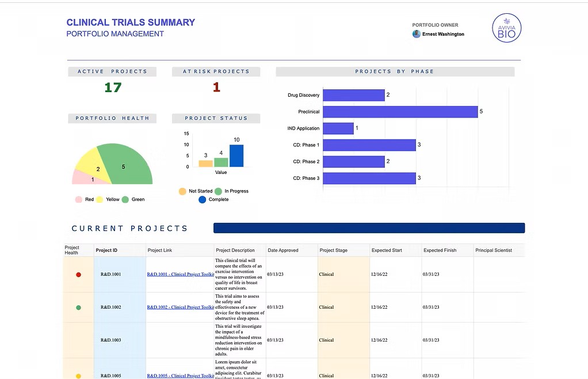
Task: Open the R&D.1005 Clinical Project Toolkit link
Action: click(180, 375)
